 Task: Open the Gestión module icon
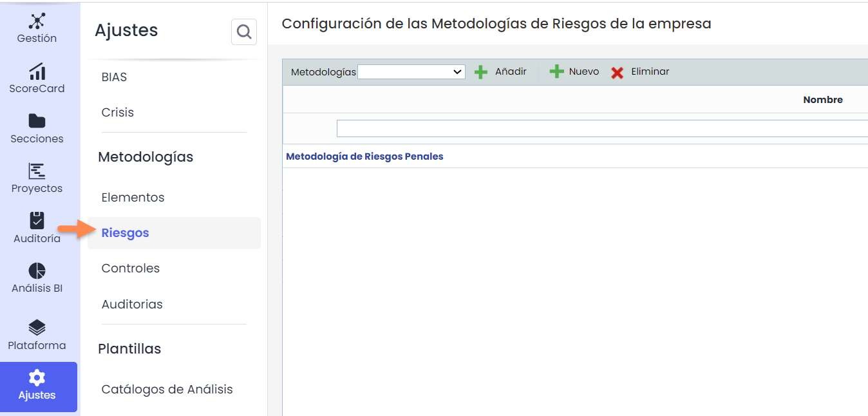coord(37,21)
